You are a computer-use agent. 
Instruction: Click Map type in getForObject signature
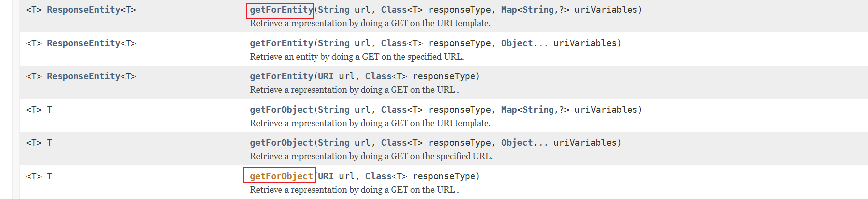click(509, 110)
